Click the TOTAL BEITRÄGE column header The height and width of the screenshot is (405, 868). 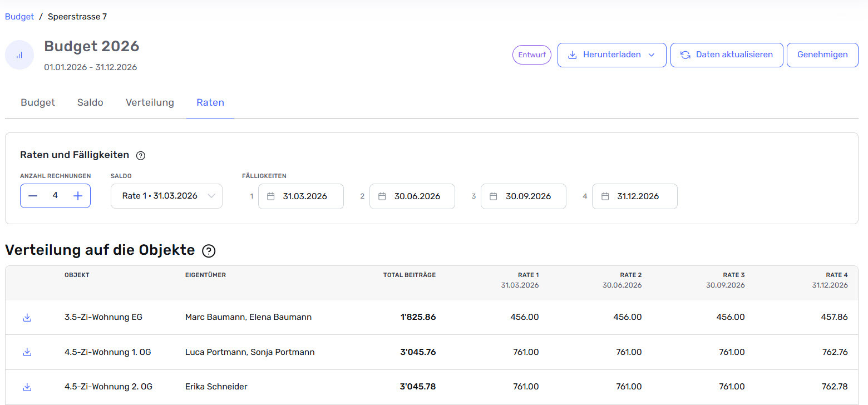[410, 275]
